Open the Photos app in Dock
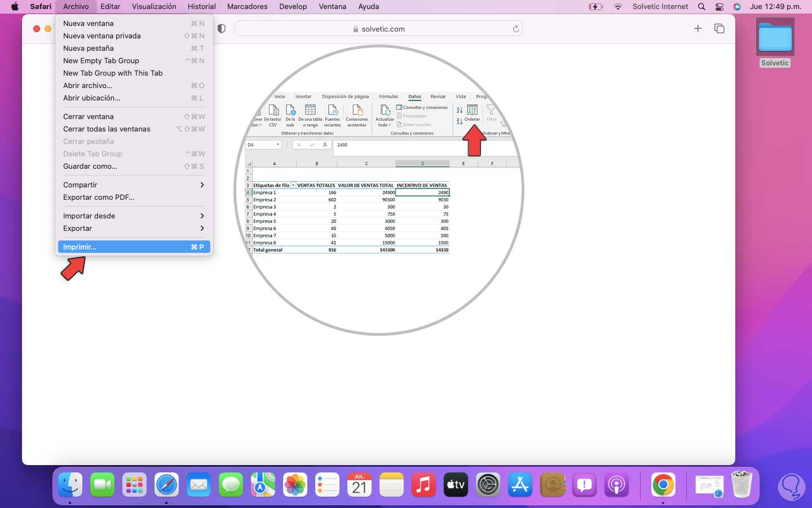Image resolution: width=812 pixels, height=508 pixels. [295, 485]
